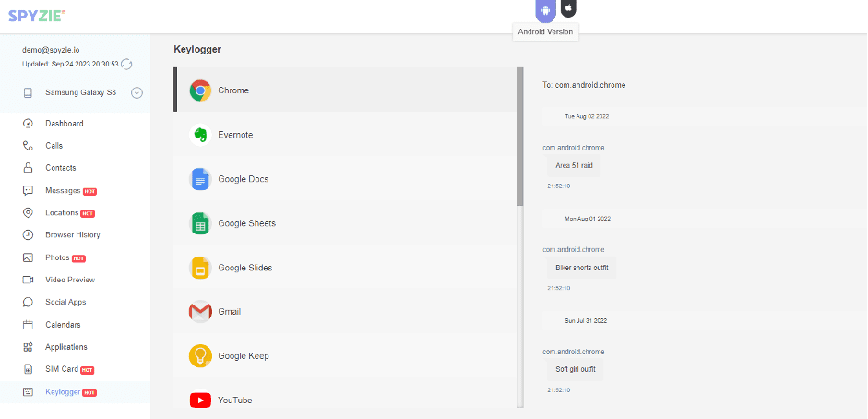Go to the Contacts section
This screenshot has width=868, height=419.
coord(61,168)
